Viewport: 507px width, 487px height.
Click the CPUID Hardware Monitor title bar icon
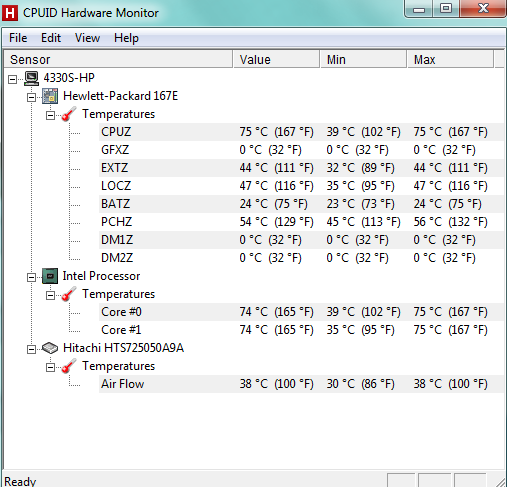coord(10,13)
